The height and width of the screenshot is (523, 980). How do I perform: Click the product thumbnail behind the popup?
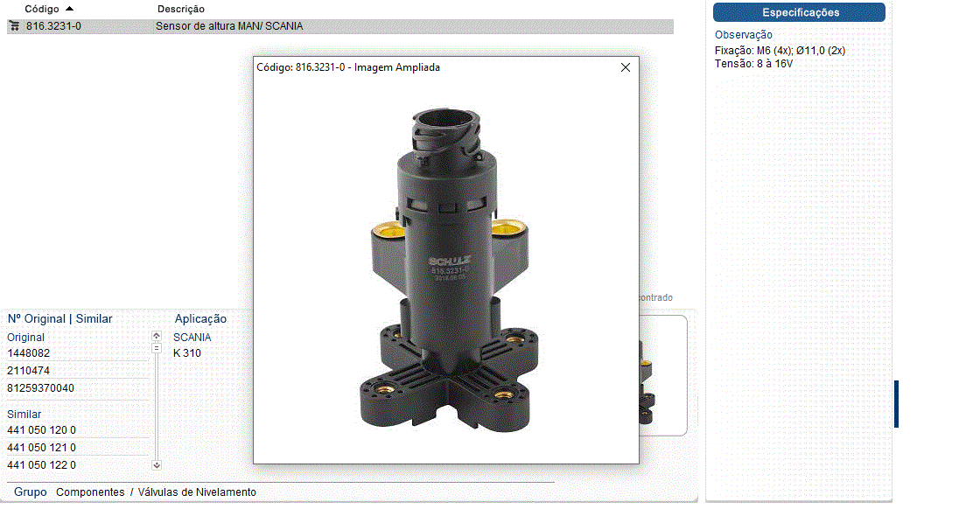point(662,376)
